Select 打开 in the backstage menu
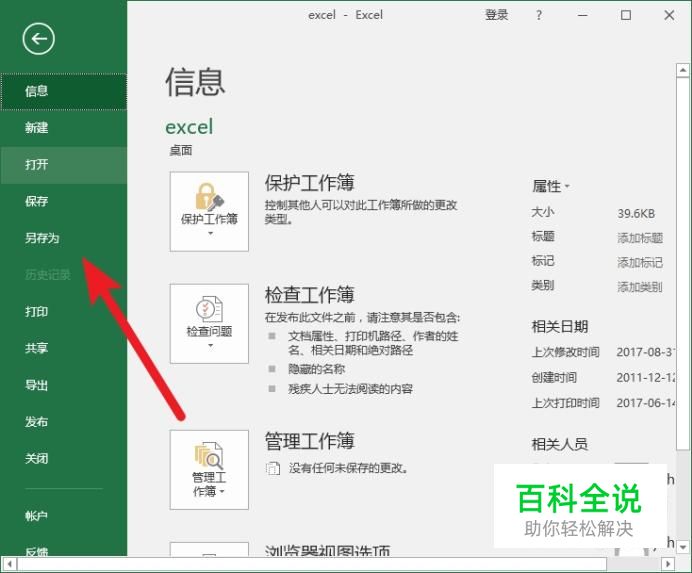This screenshot has width=692, height=573. click(64, 165)
